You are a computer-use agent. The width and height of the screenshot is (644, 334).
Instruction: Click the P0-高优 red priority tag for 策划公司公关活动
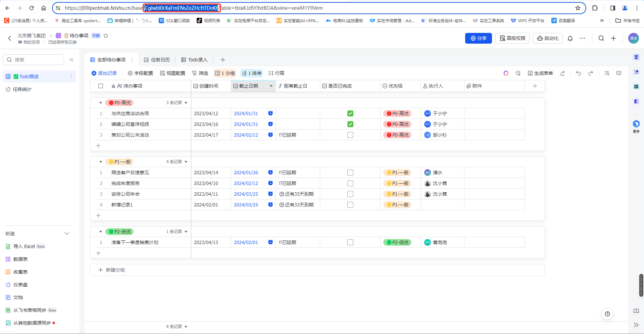[x=397, y=135]
